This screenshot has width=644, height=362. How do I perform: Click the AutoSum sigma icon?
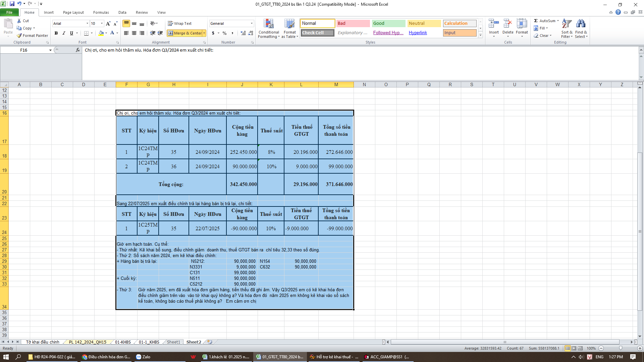(x=536, y=21)
